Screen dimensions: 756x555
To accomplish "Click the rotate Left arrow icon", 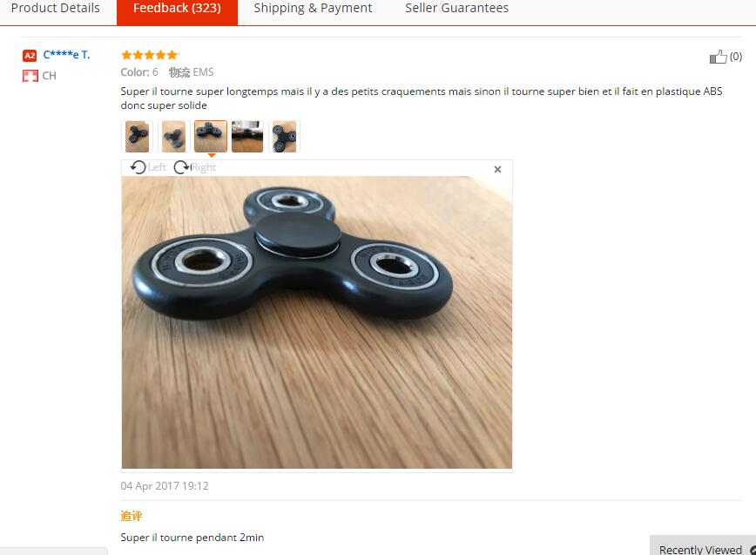I will [x=138, y=167].
